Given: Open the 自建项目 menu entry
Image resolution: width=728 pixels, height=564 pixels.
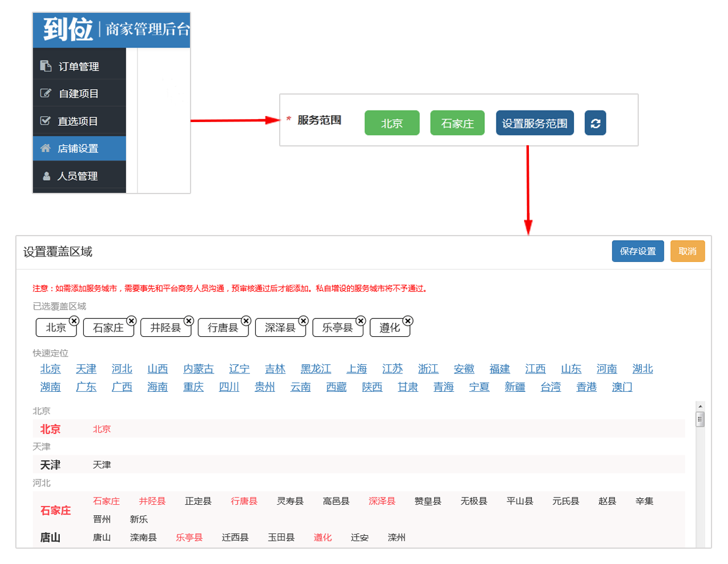Looking at the screenshot, I should tap(79, 94).
